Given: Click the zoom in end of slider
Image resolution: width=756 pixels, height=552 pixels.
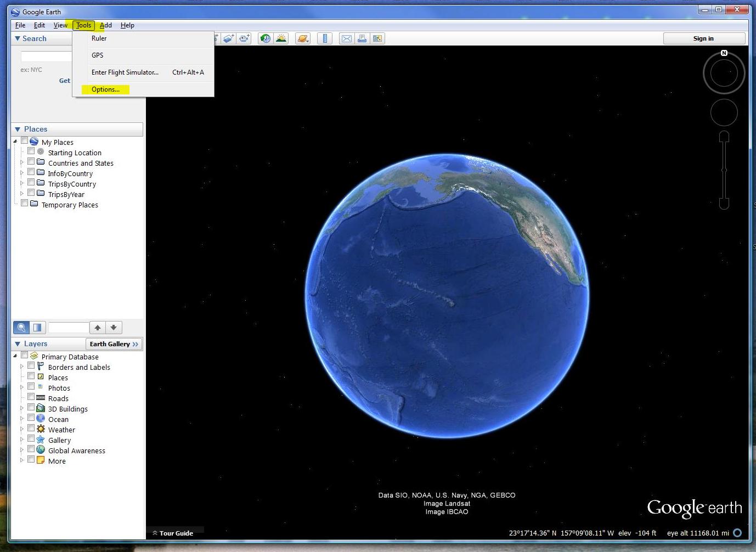Looking at the screenshot, I should [724, 137].
